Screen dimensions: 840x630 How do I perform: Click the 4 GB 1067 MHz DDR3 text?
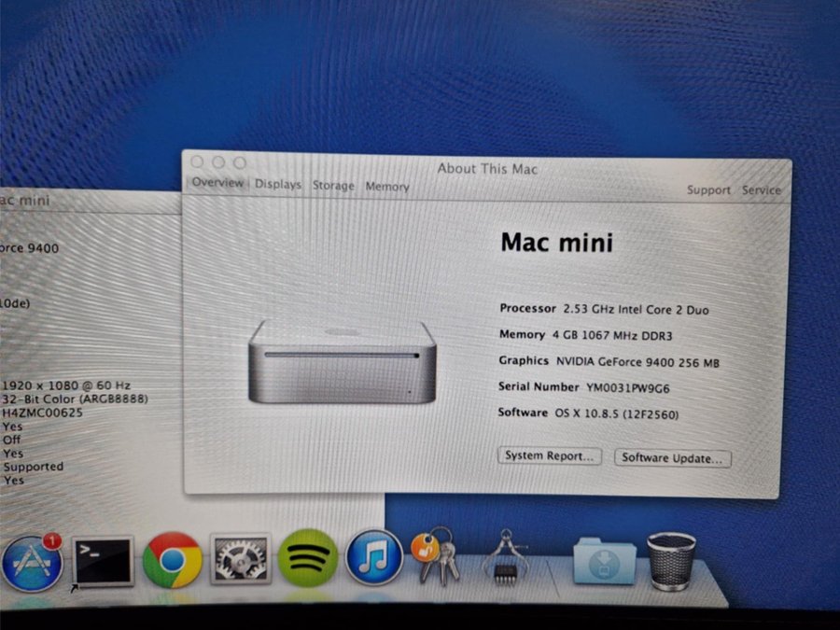coord(611,336)
